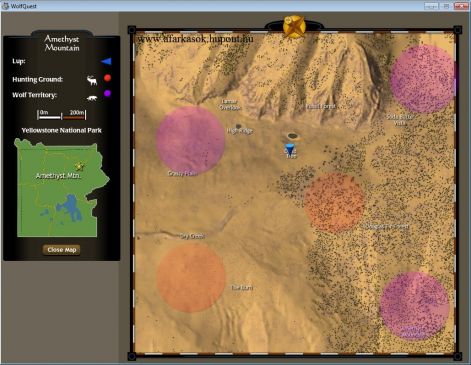Click the Lup legend label
The height and width of the screenshot is (365, 471).
tap(19, 61)
